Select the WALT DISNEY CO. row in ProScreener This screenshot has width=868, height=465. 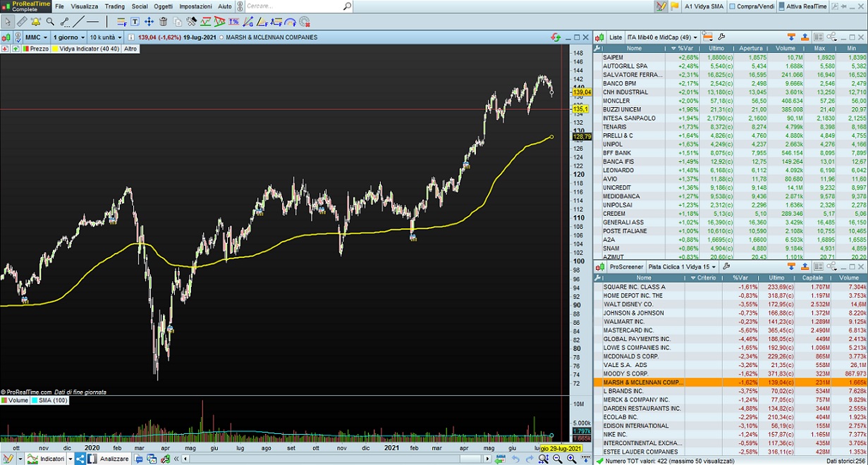pyautogui.click(x=731, y=304)
